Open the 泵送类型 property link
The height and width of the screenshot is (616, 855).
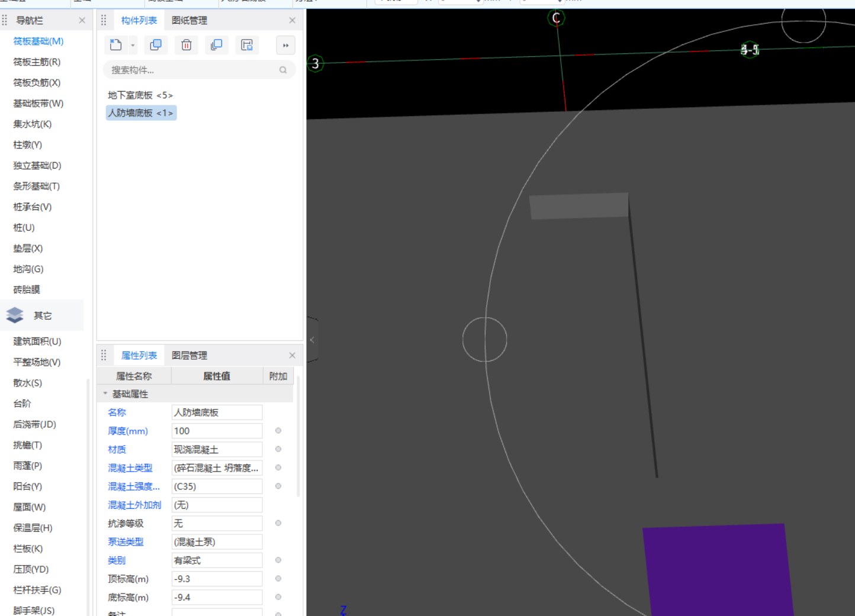pyautogui.click(x=126, y=541)
